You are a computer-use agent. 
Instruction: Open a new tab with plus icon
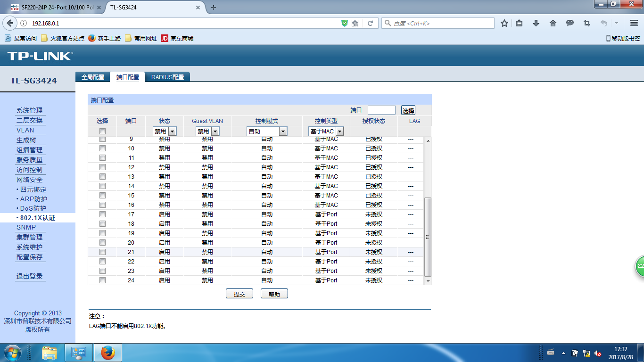[x=214, y=8]
